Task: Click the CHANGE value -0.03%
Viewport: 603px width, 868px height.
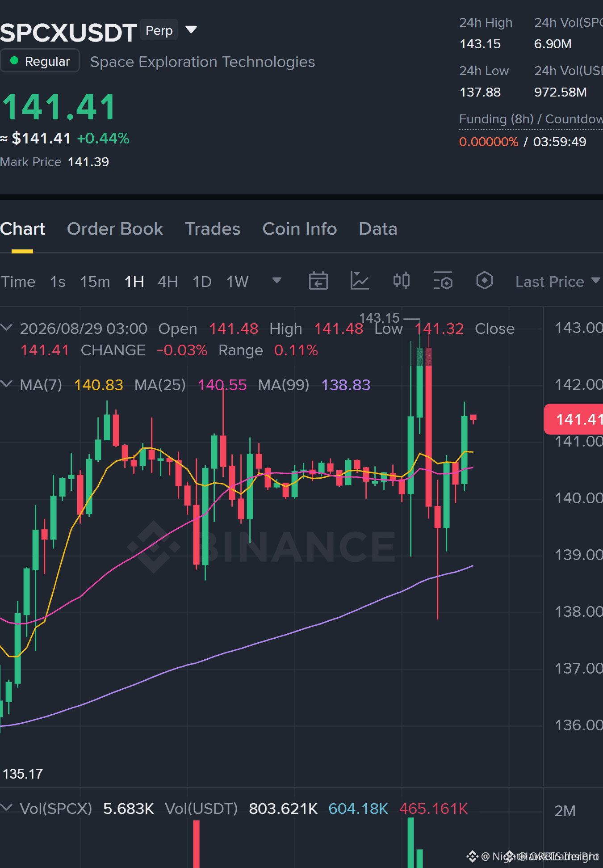Action: [182, 350]
